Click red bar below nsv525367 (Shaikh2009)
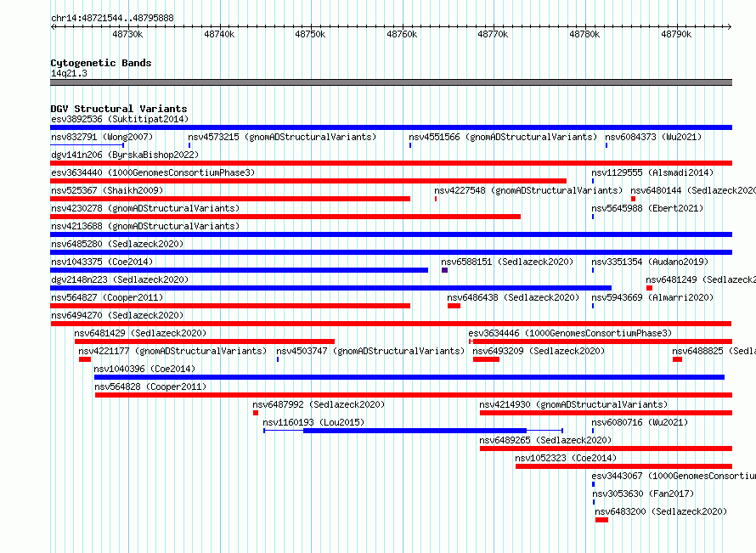 click(230, 199)
